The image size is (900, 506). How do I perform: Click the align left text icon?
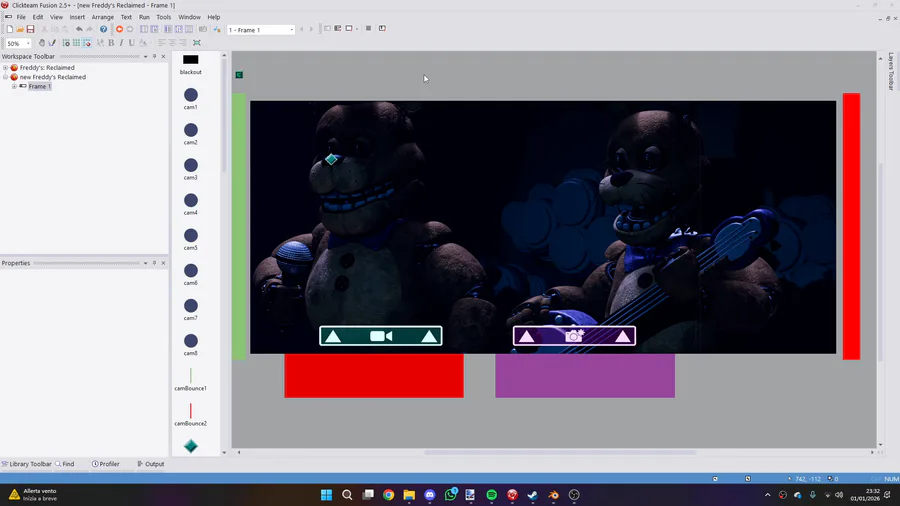pos(162,43)
